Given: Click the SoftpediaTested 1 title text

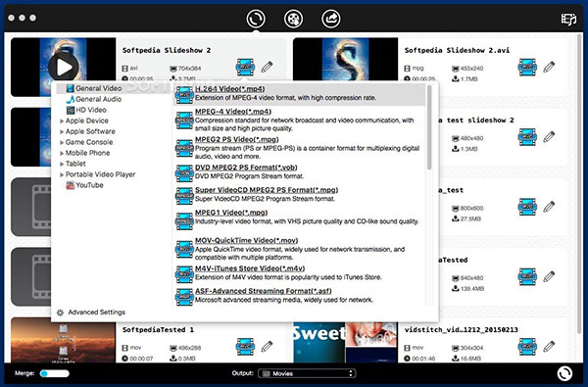Looking at the screenshot, I should point(158,330).
